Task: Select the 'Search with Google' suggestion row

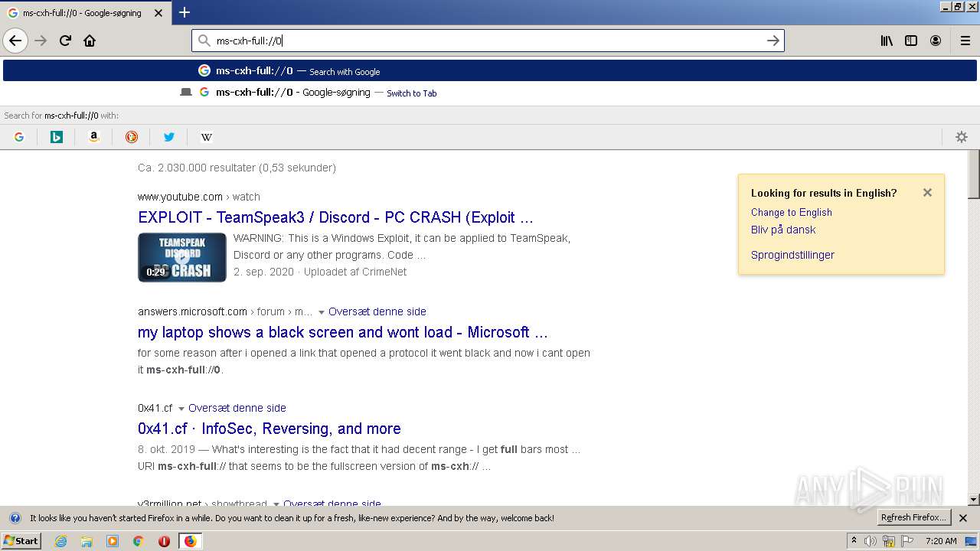Action: [x=490, y=70]
